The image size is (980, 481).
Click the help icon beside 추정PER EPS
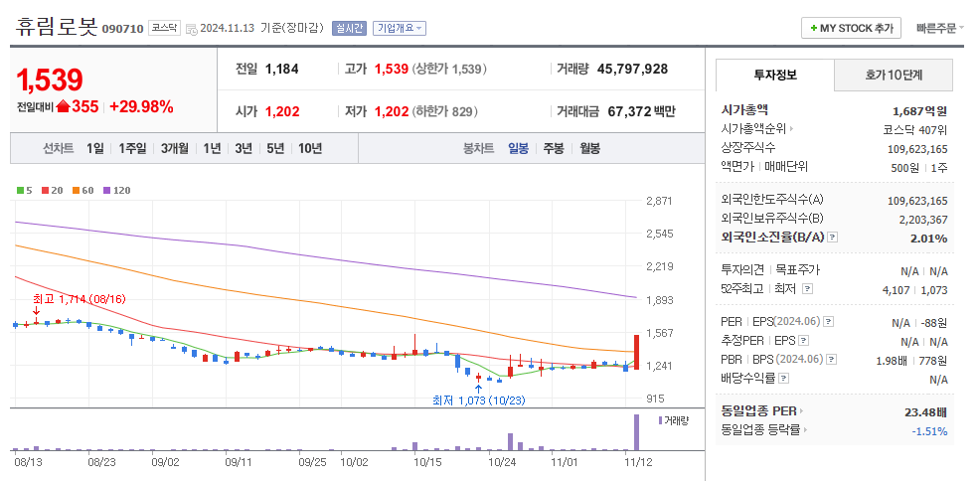(804, 341)
